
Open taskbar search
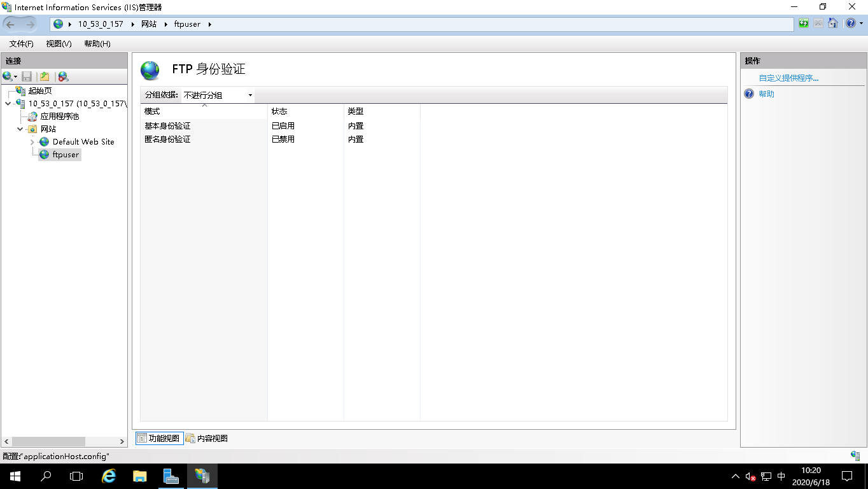[46, 476]
